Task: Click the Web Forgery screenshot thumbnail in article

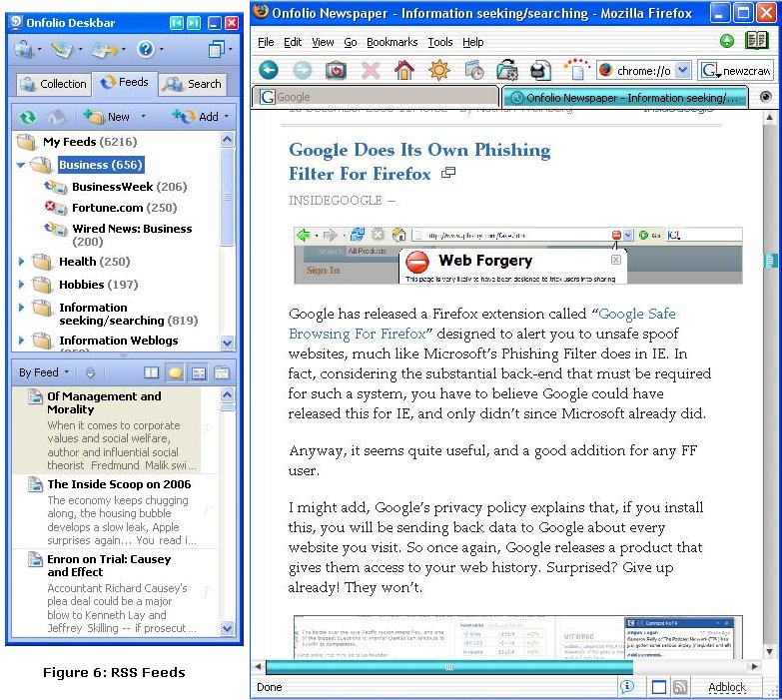Action: (517, 256)
